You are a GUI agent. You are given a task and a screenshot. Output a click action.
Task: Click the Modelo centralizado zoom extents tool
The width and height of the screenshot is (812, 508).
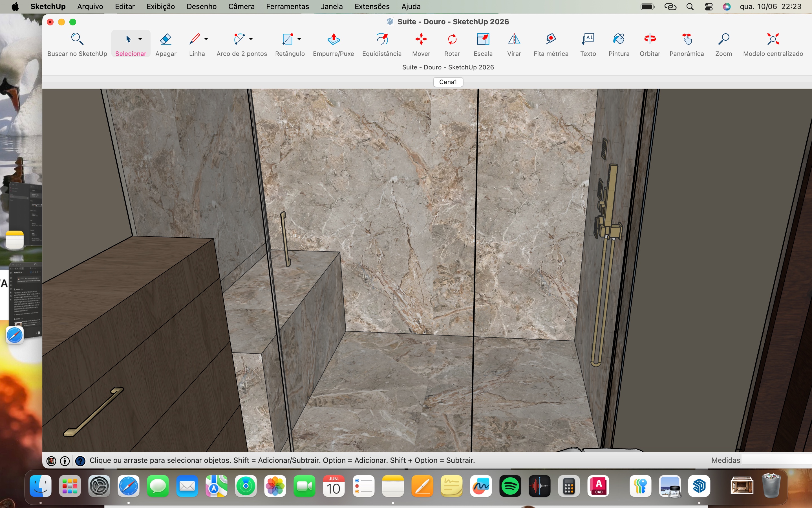(773, 44)
